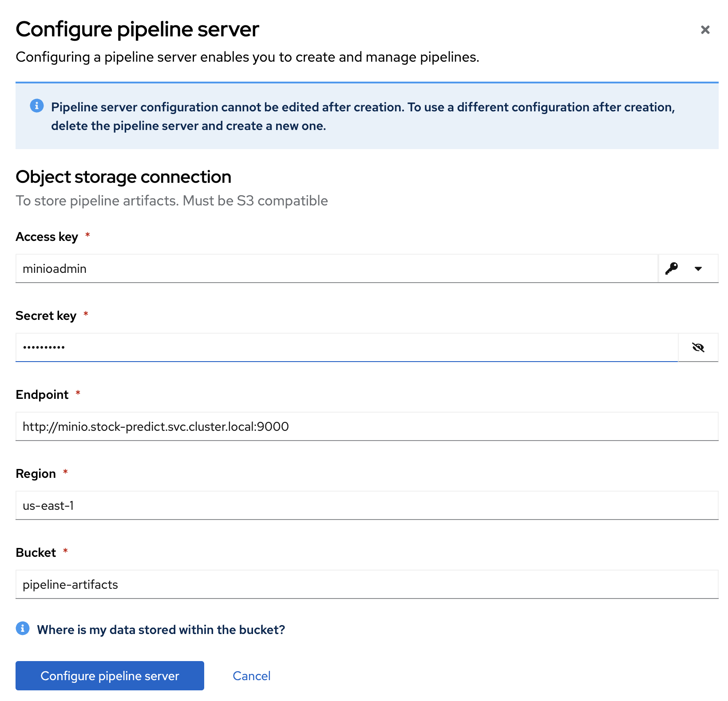
Task: Open the key credentials dropdown
Action: 688,268
